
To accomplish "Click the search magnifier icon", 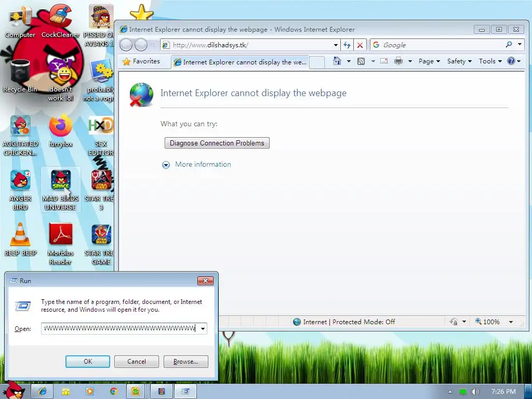I will 509,45.
